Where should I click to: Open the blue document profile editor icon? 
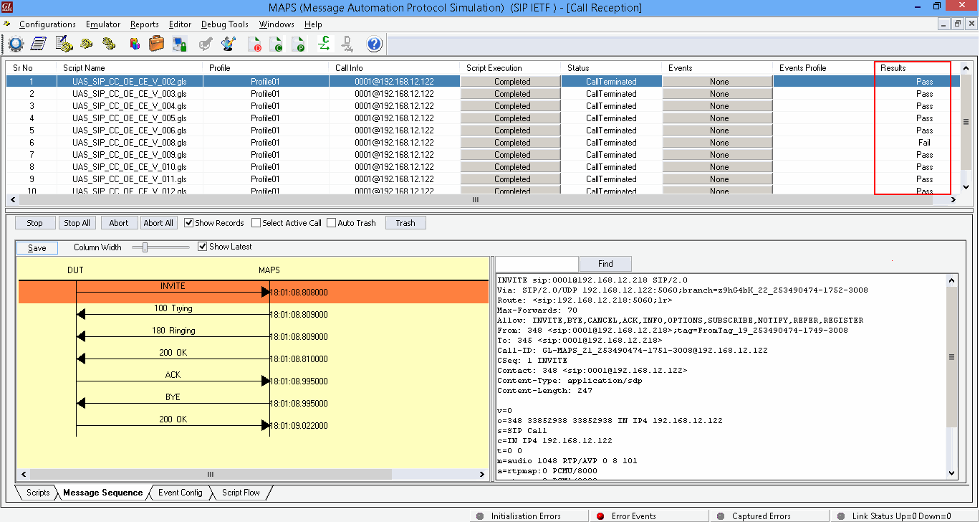point(39,44)
